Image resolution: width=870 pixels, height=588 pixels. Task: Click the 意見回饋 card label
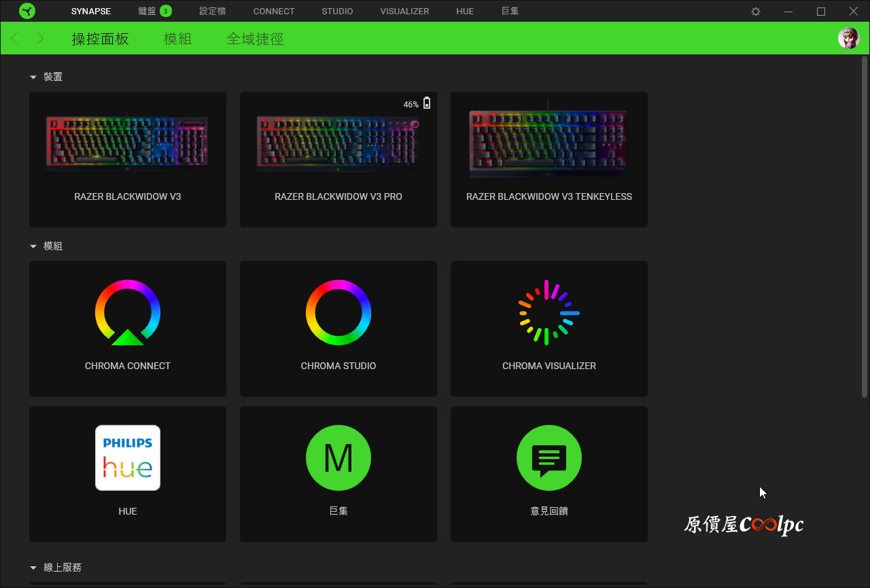click(x=549, y=511)
